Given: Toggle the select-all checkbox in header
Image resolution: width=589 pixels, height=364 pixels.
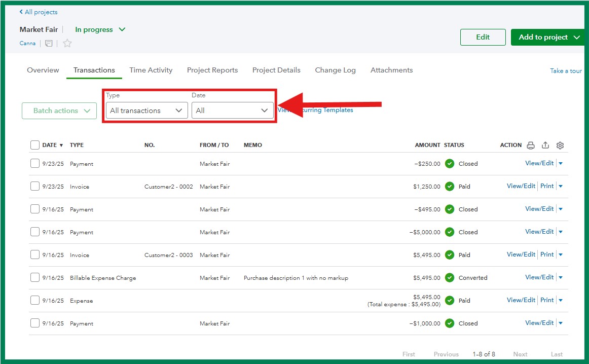Looking at the screenshot, I should pyautogui.click(x=35, y=145).
